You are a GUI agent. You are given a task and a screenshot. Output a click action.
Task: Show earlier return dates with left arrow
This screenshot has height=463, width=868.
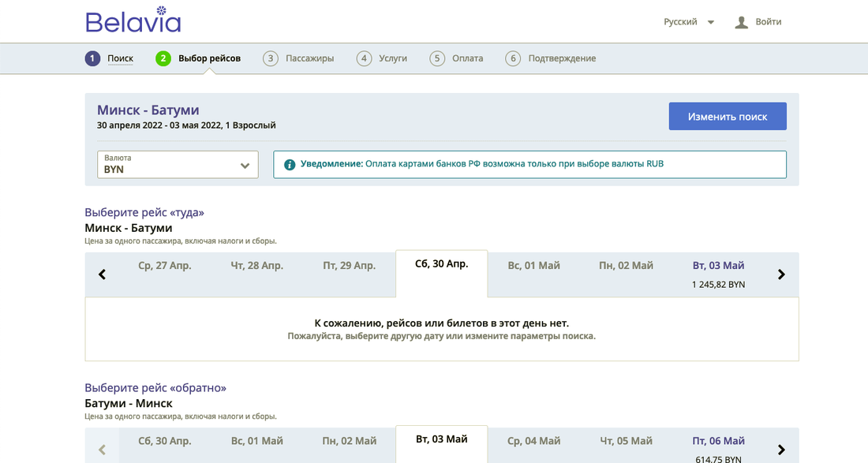102,450
